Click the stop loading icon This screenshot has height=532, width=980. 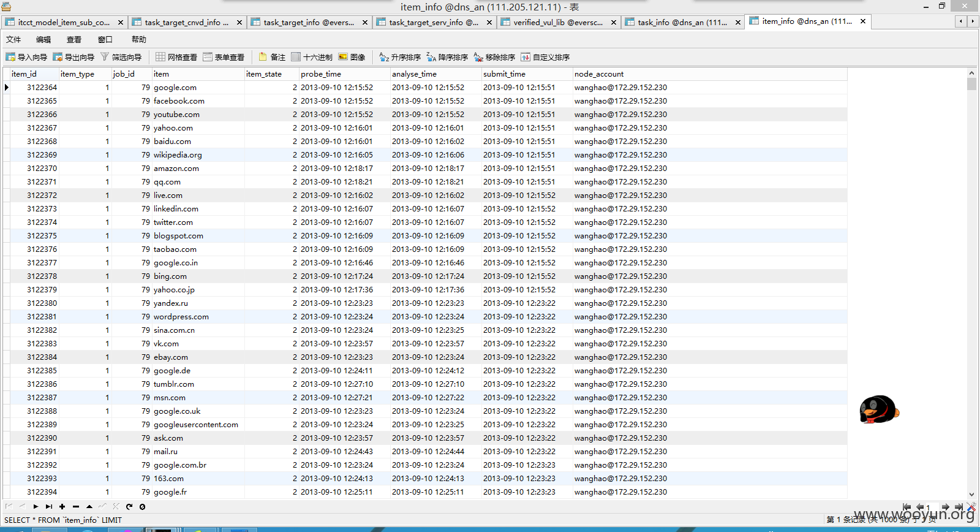tap(142, 507)
